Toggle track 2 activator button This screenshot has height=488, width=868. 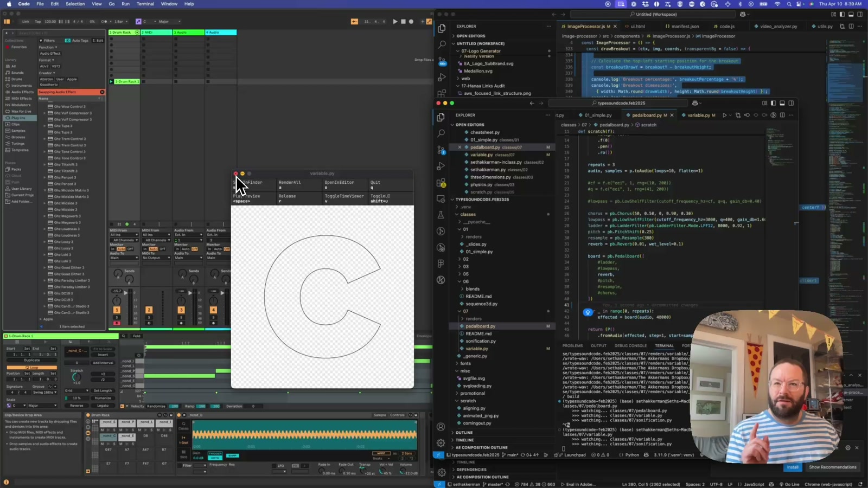149,310
